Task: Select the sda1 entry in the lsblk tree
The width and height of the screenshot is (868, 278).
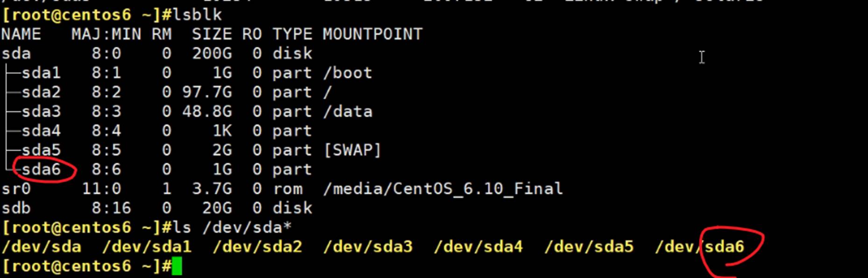Action: (x=41, y=73)
